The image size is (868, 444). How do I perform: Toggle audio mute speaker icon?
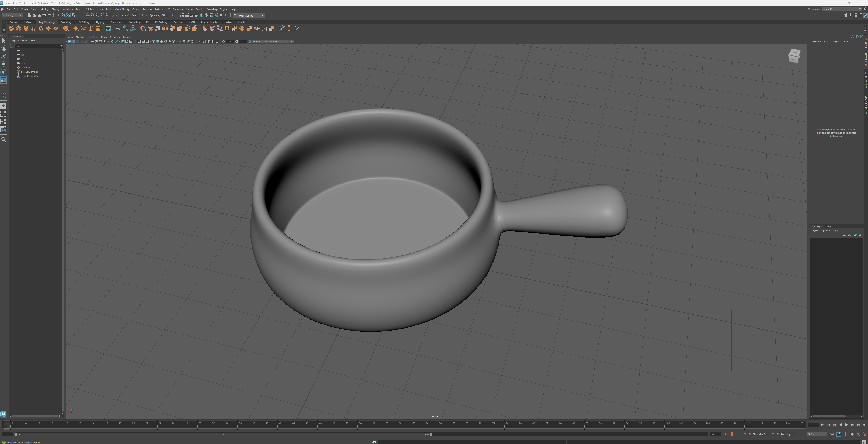tap(852, 434)
